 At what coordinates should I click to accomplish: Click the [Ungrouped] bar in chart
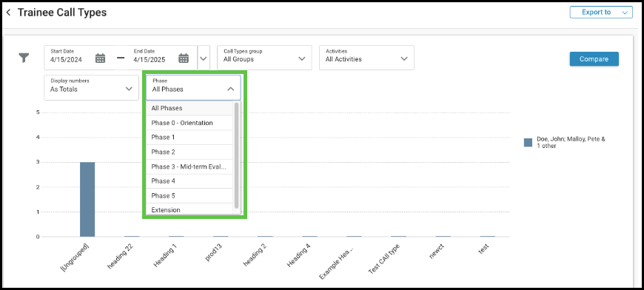[87, 199]
